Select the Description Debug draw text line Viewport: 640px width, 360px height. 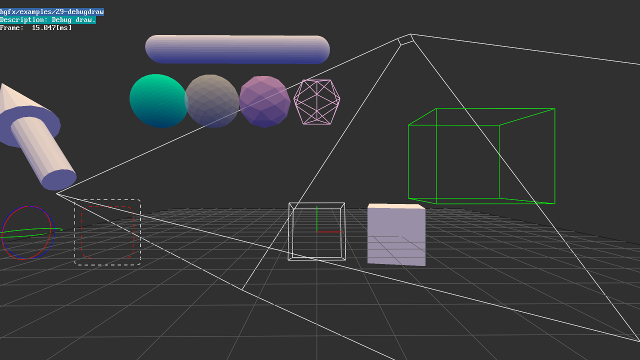tap(48, 20)
